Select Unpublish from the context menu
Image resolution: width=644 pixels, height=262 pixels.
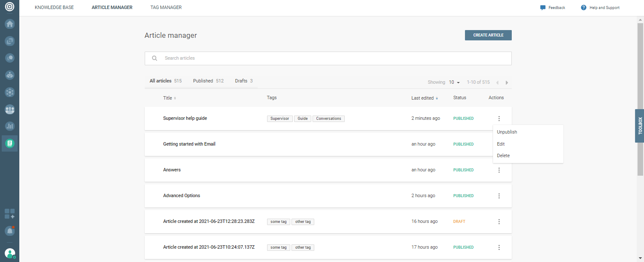coord(507,132)
